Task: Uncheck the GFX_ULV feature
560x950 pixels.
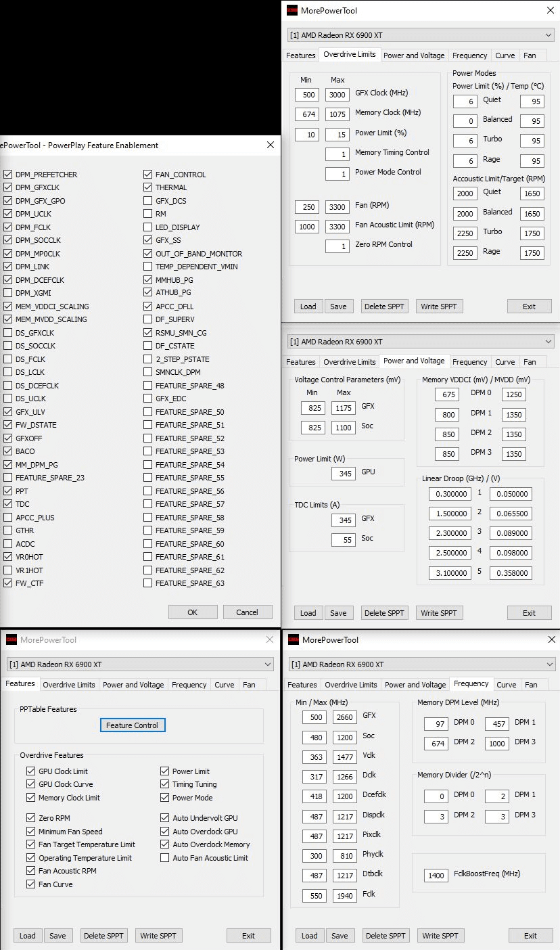Action: pos(8,412)
